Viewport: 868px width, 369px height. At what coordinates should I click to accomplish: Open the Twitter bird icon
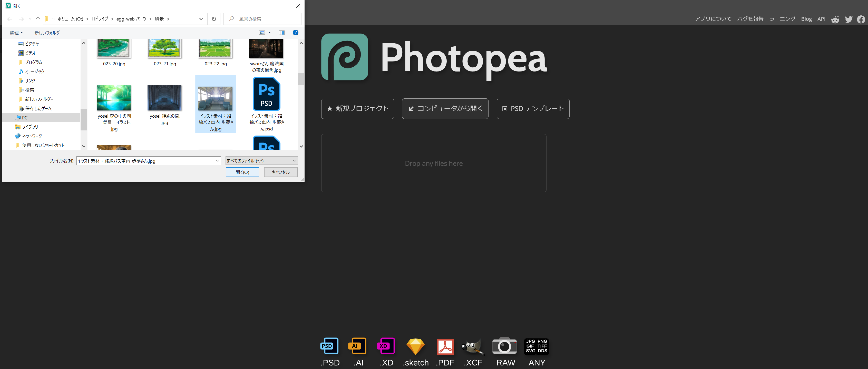(x=849, y=19)
